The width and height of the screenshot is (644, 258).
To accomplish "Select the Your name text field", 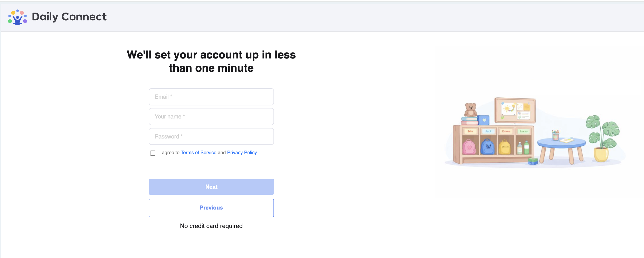I will coord(211,116).
